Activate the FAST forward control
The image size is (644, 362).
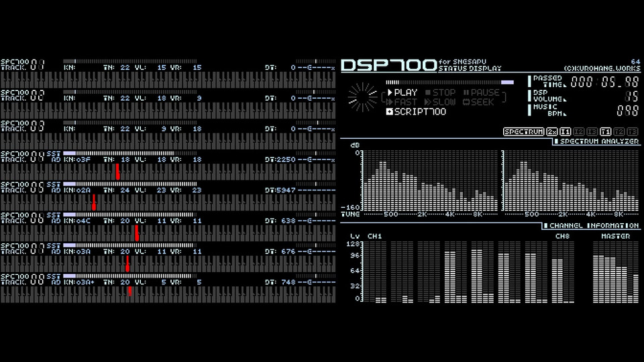[x=402, y=102]
